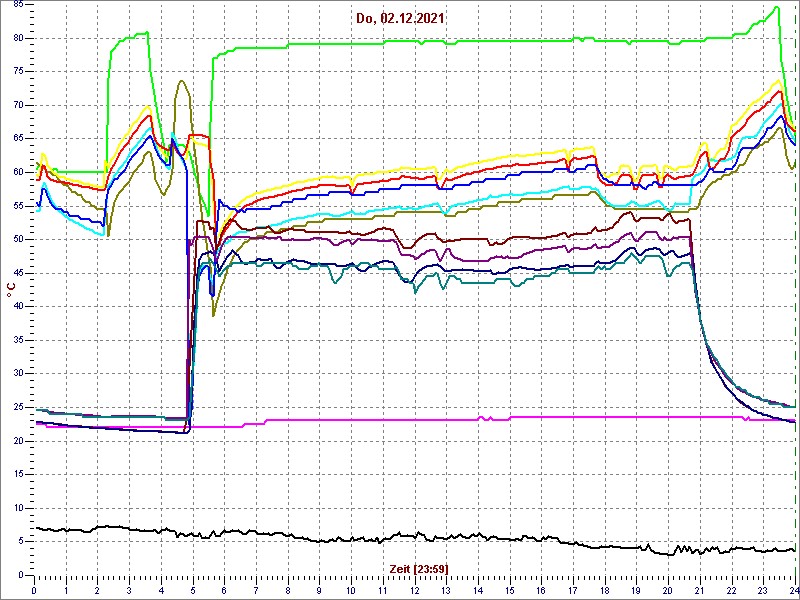Click hour 24 on the time axis

[x=794, y=591]
